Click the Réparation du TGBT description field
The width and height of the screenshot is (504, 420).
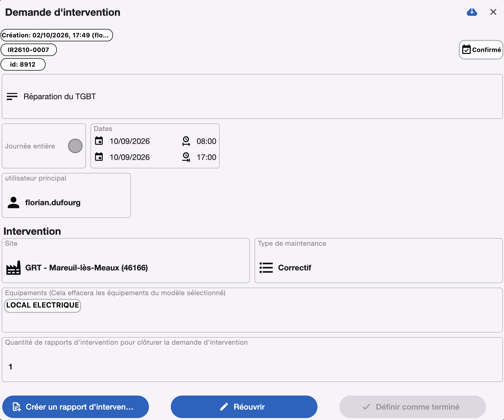point(252,96)
